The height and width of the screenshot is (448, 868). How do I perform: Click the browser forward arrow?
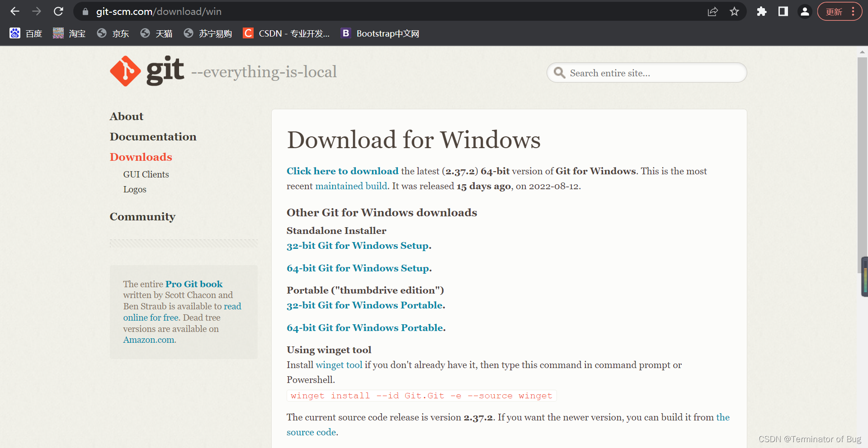tap(37, 11)
